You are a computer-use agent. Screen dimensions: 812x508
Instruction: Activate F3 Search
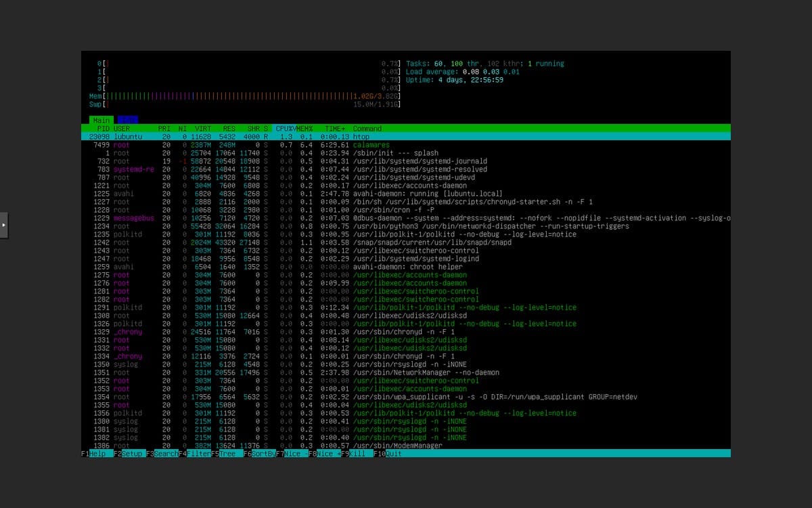click(x=161, y=453)
